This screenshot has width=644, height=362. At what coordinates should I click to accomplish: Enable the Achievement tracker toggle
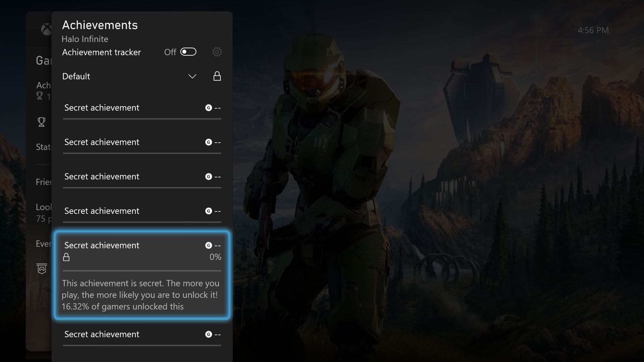pyautogui.click(x=188, y=52)
